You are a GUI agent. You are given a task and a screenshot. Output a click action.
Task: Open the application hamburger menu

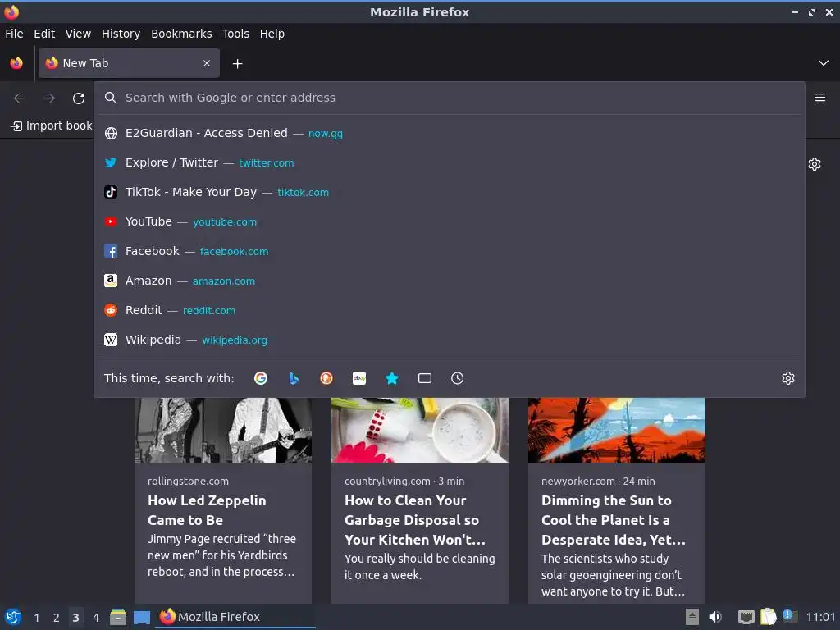(x=819, y=98)
